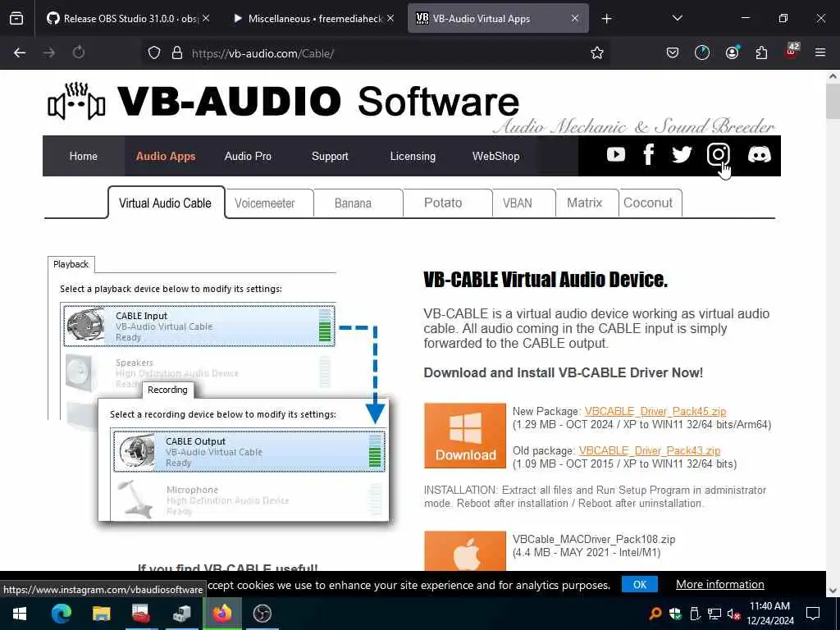The width and height of the screenshot is (840, 630).
Task: Open a new browser tab
Action: 606,19
